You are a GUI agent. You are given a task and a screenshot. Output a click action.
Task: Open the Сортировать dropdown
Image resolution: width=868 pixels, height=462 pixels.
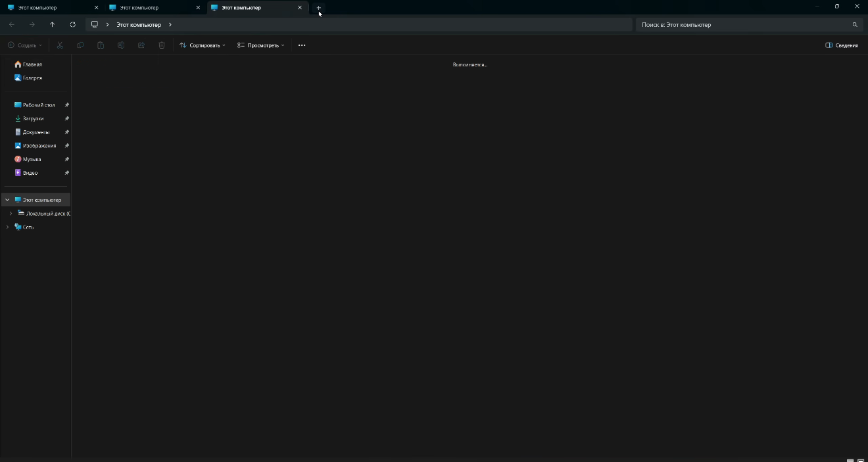point(203,45)
